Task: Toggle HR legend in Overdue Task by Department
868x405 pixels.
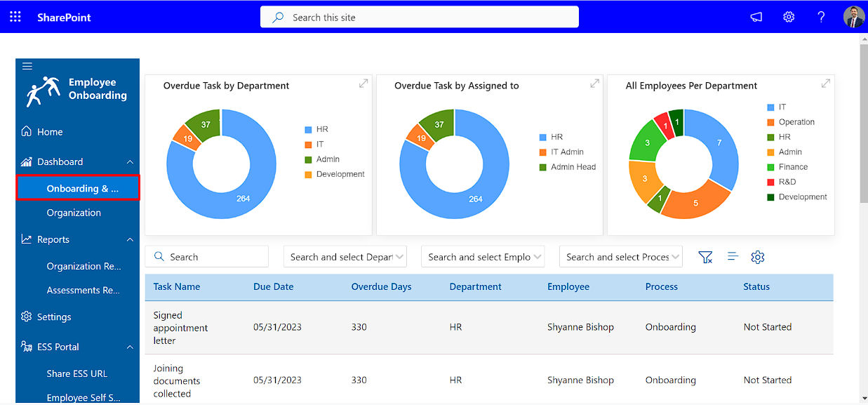Action: click(316, 130)
